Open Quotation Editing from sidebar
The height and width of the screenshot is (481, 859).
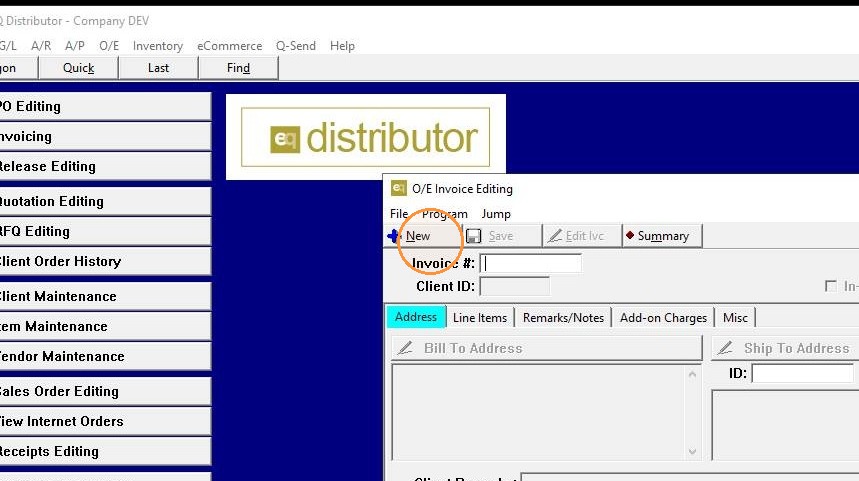pyautogui.click(x=104, y=202)
